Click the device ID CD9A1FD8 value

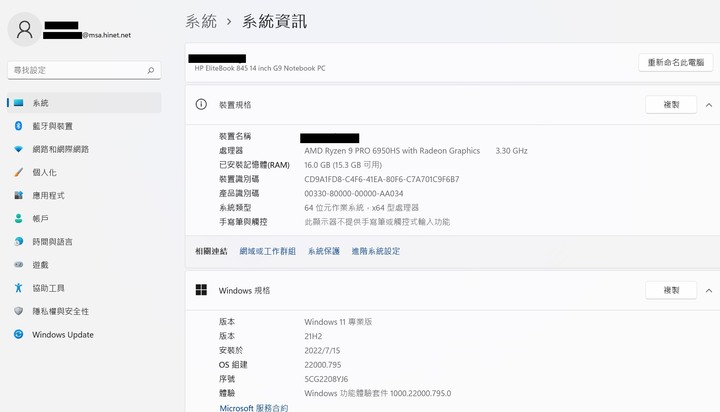coord(382,179)
